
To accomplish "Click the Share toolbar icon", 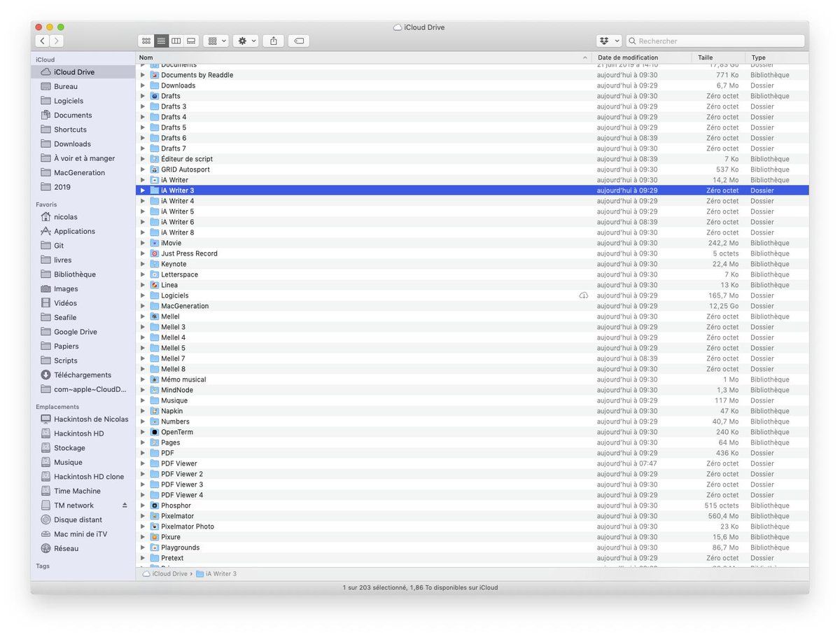I will tap(273, 41).
